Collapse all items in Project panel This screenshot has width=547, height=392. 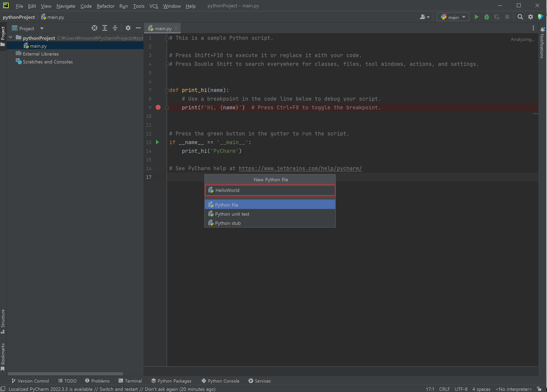point(115,28)
